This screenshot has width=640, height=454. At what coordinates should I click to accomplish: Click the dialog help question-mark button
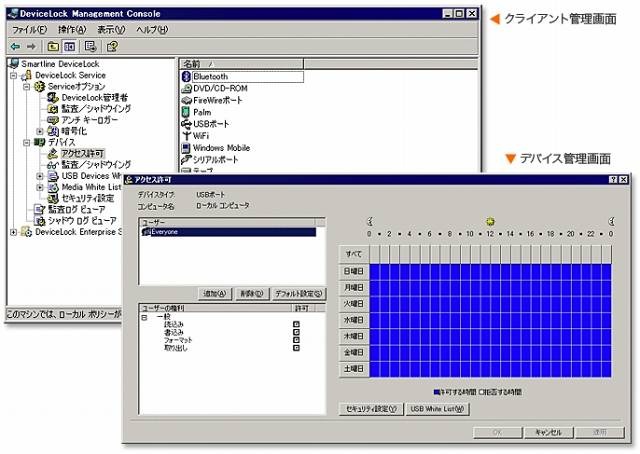[613, 179]
